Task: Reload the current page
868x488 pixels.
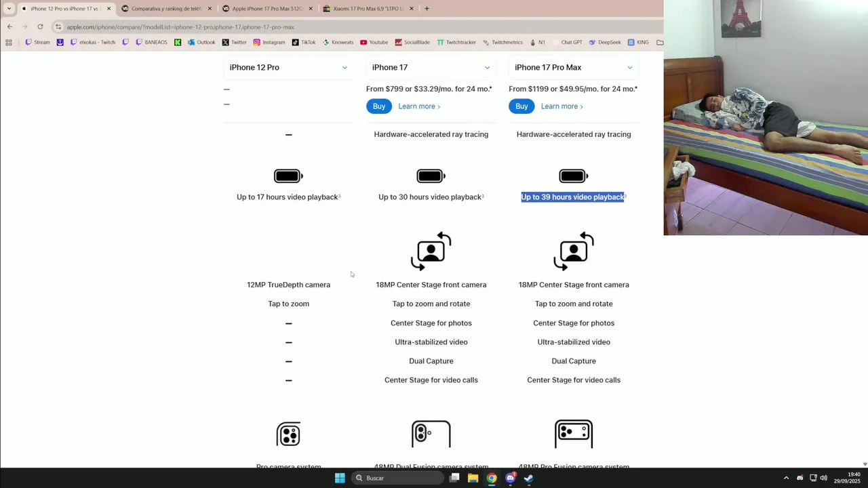Action: point(40,26)
